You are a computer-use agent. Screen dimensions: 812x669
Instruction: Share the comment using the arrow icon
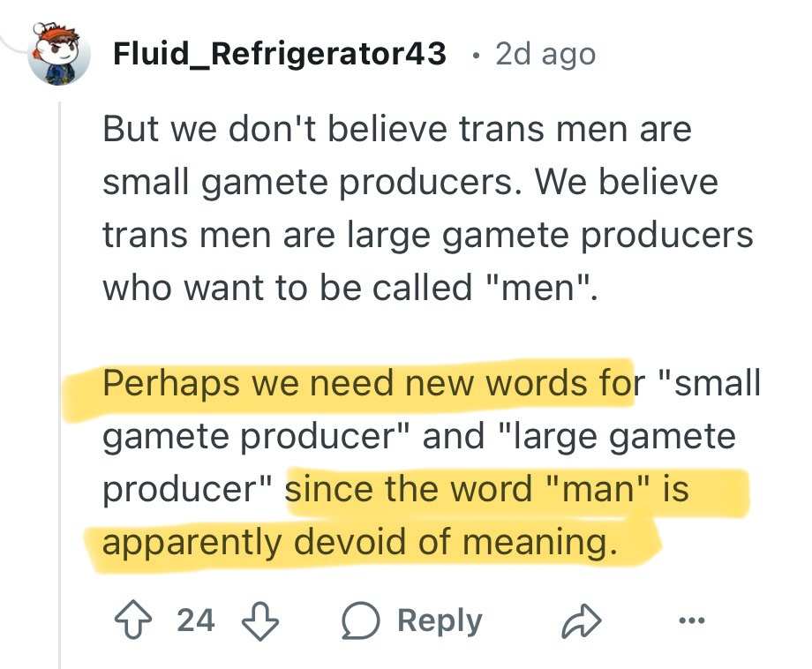pyautogui.click(x=582, y=620)
